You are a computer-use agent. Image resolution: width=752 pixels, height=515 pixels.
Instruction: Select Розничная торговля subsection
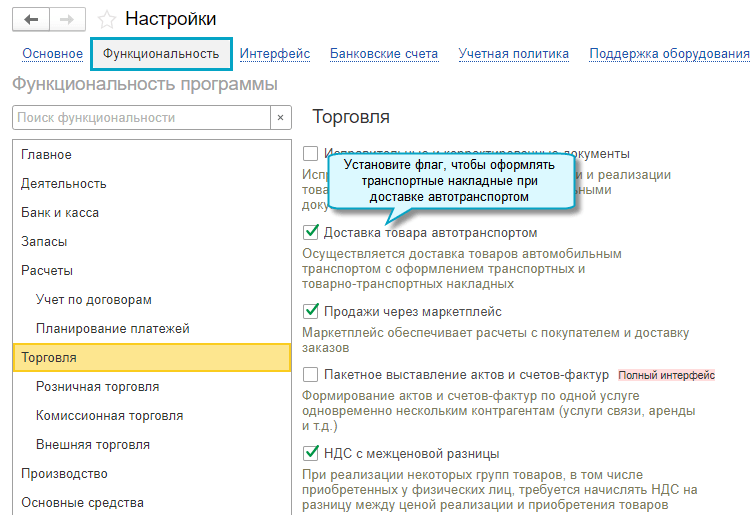coord(97,387)
